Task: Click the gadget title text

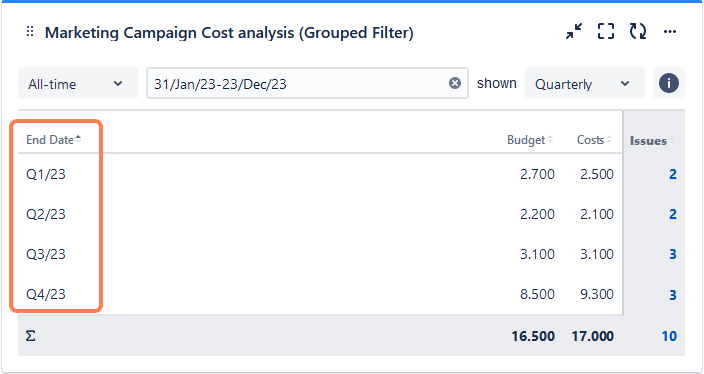Action: coord(229,33)
